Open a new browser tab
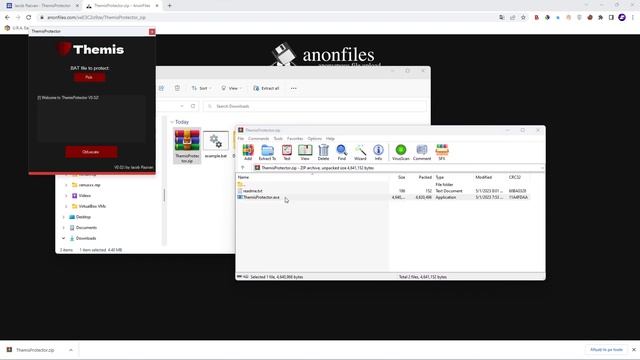This screenshot has height=360, width=640. pos(169,6)
